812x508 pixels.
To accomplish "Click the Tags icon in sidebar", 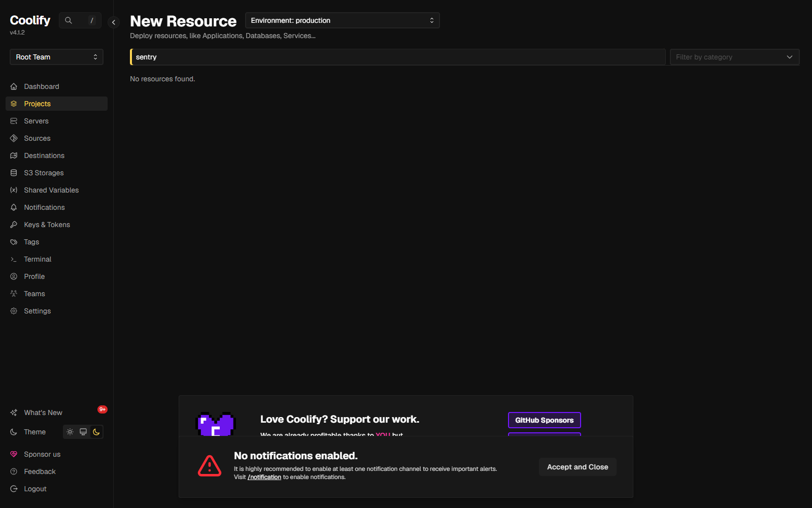I will pyautogui.click(x=14, y=242).
